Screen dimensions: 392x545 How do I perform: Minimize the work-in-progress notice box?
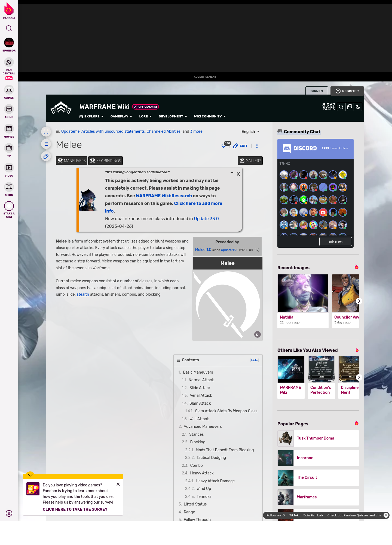tap(232, 173)
